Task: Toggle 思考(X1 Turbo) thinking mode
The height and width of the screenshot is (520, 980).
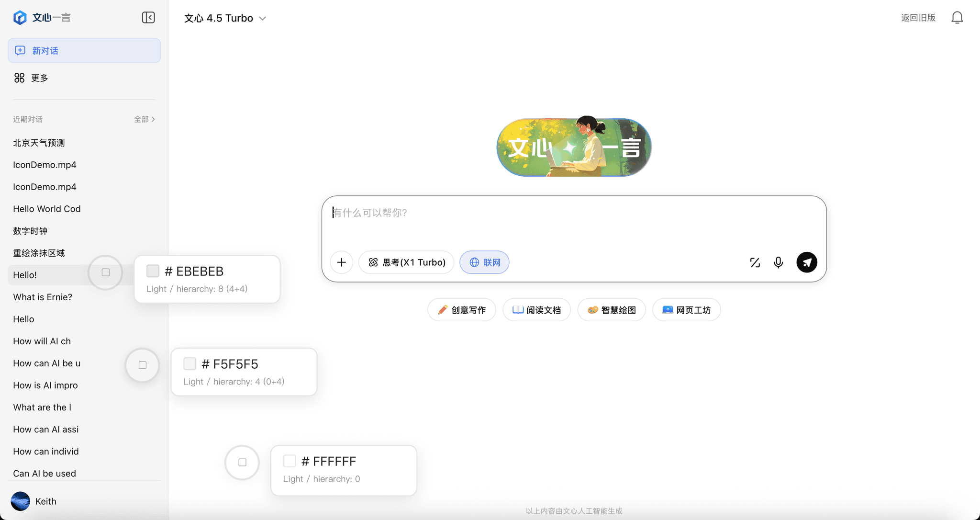Action: point(406,262)
